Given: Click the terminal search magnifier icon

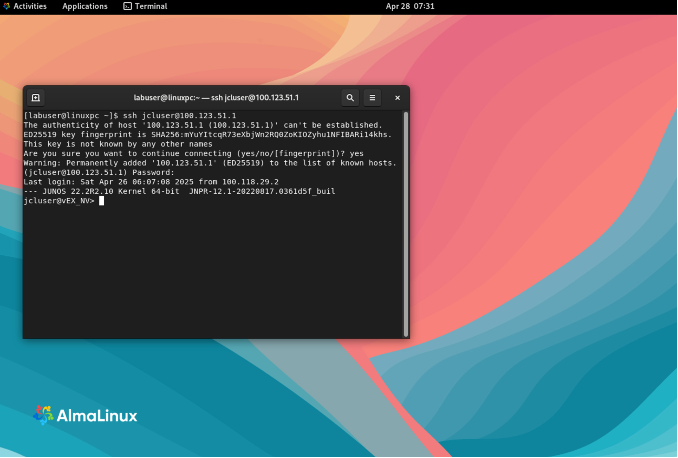Looking at the screenshot, I should point(350,98).
